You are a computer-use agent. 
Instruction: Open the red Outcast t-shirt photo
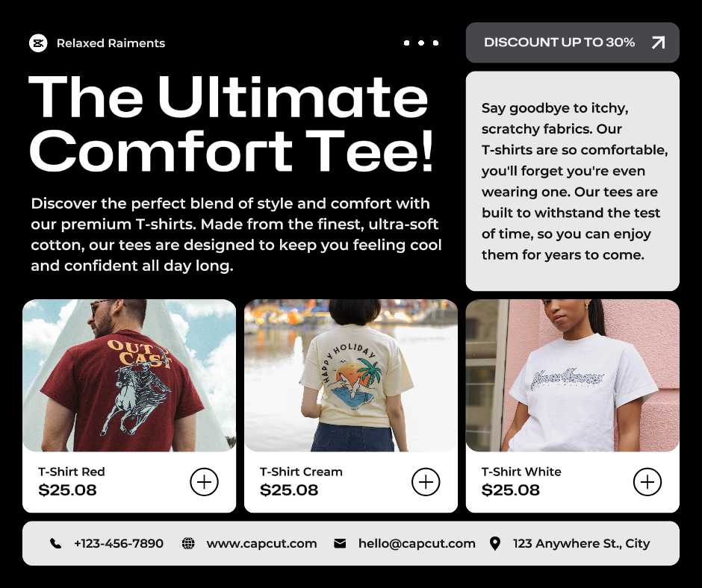[x=129, y=375]
